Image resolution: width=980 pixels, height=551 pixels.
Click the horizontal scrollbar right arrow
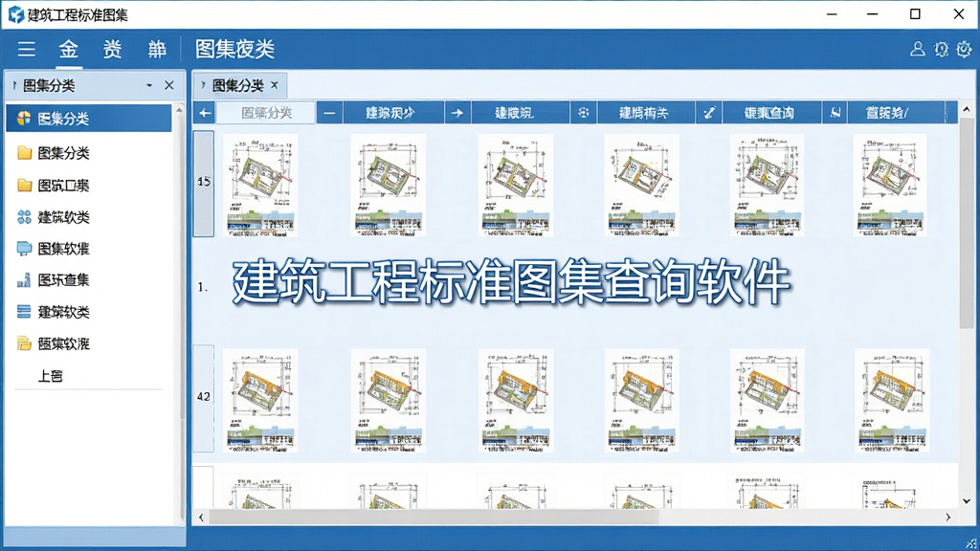tap(948, 517)
